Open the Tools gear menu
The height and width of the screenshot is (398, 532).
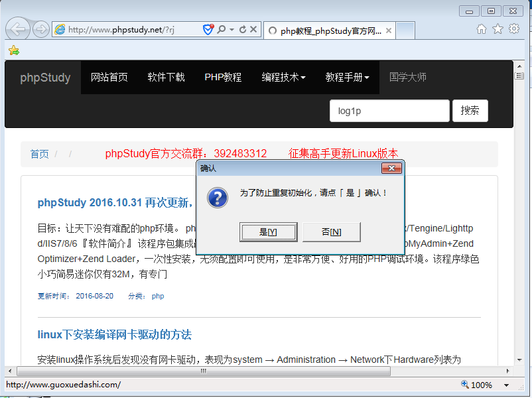coord(514,29)
